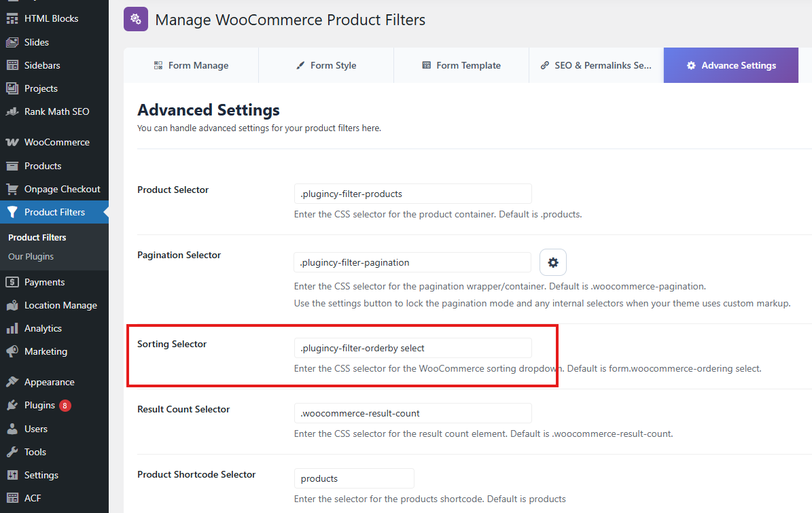Click the Users person icon
The width and height of the screenshot is (812, 513).
pyautogui.click(x=12, y=429)
